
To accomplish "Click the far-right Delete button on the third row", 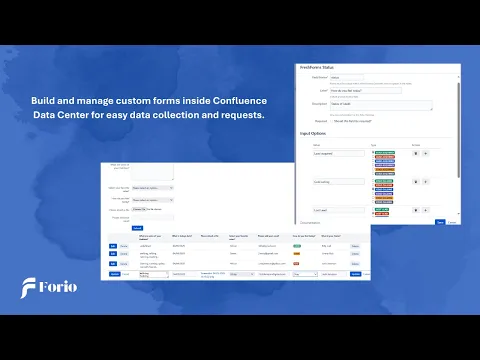I will (x=355, y=264).
